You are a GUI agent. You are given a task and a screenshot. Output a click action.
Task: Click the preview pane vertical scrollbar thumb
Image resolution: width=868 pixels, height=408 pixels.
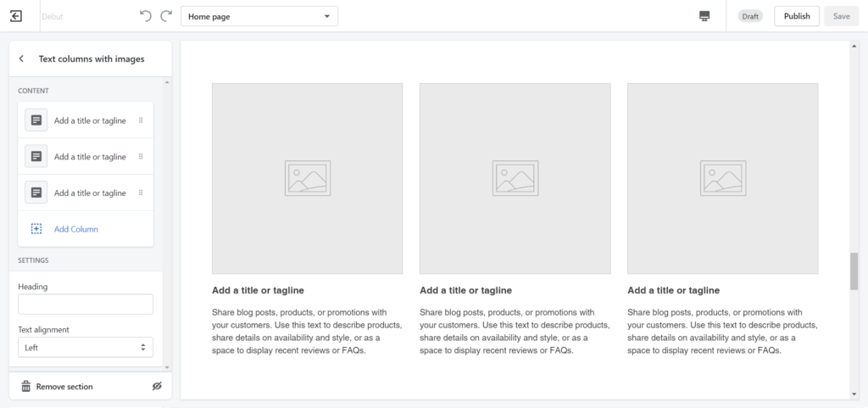tap(854, 271)
